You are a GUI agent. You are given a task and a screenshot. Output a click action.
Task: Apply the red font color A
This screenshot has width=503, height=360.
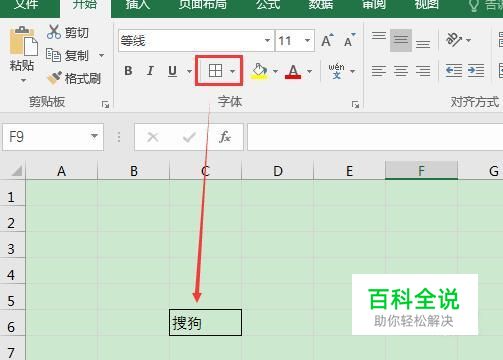[x=293, y=71]
